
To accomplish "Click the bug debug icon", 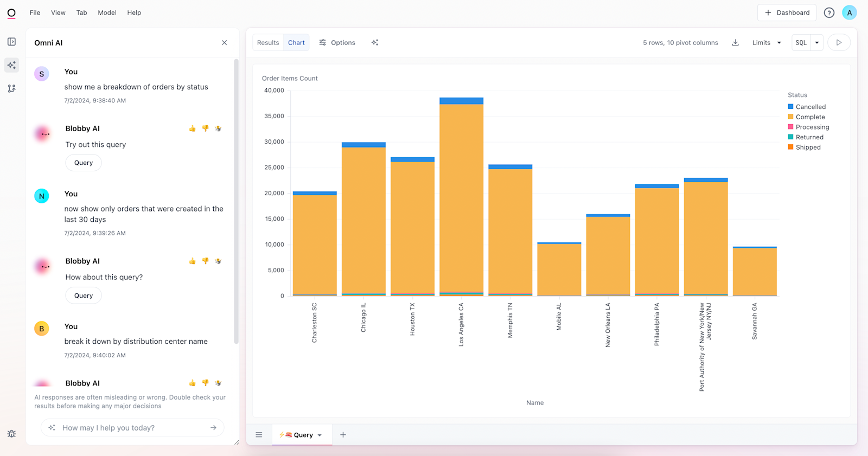I will [11, 434].
